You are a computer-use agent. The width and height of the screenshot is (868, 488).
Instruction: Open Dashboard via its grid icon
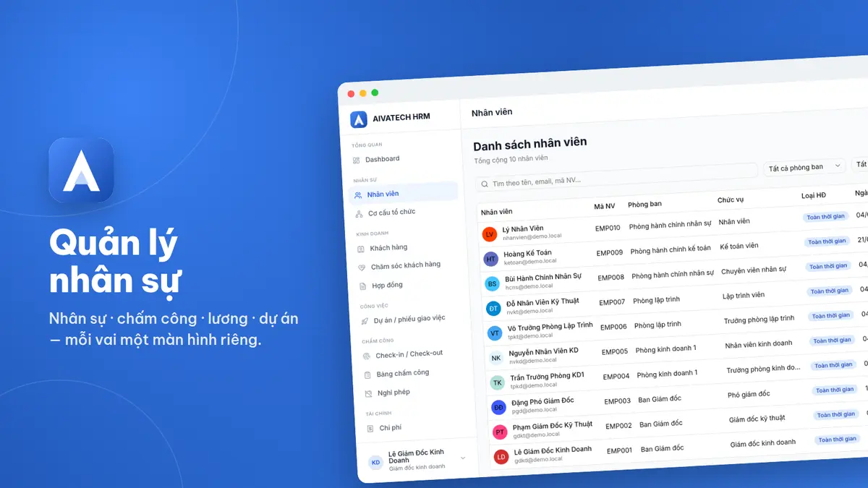tap(356, 160)
